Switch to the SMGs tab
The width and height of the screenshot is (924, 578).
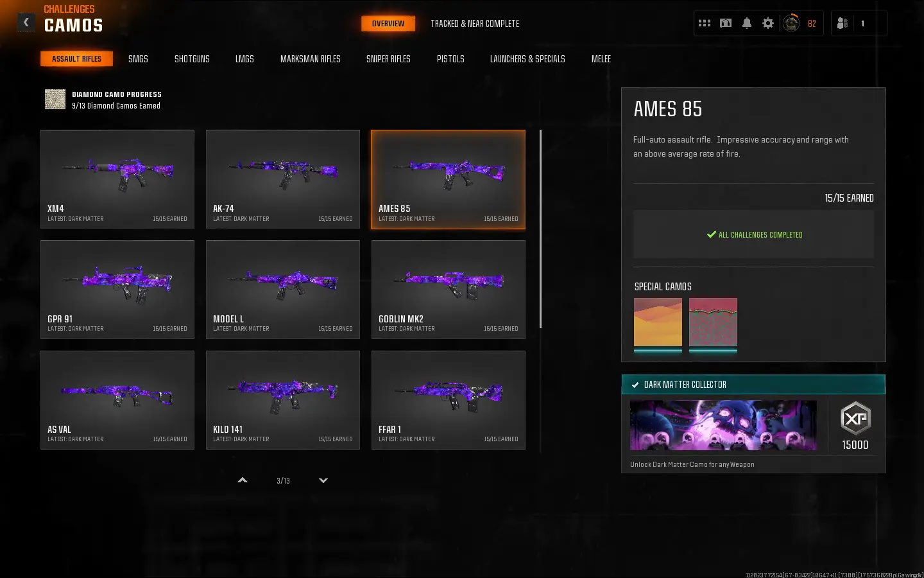[138, 59]
